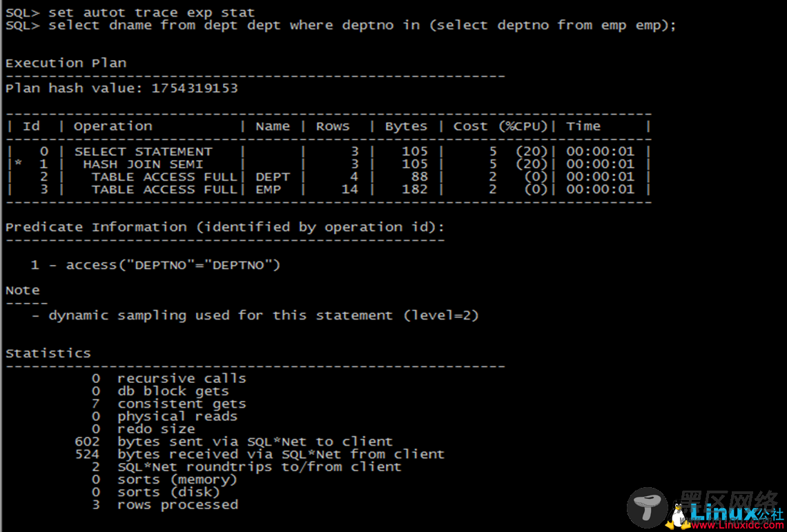Click the SELECT STATEMENT plan row
The image size is (787, 532).
click(x=143, y=151)
